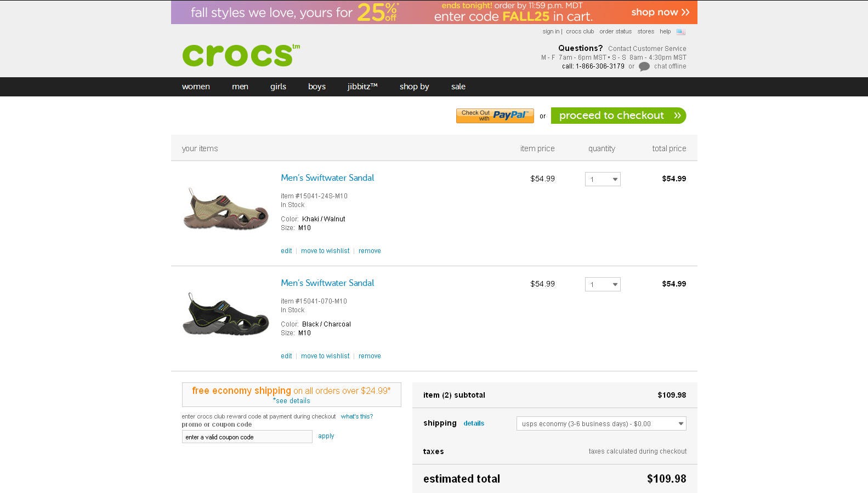The height and width of the screenshot is (493, 868).
Task: Click the estimated total $109.98 value
Action: pos(667,479)
